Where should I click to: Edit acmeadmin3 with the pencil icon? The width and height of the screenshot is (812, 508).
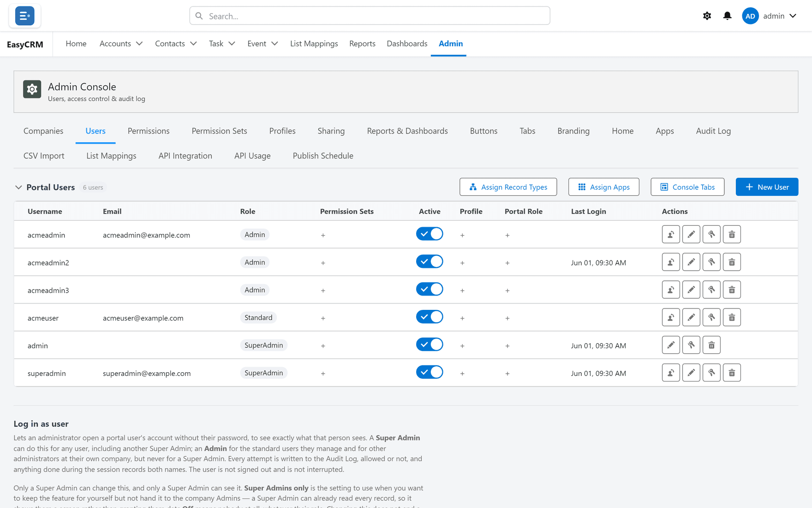691,290
